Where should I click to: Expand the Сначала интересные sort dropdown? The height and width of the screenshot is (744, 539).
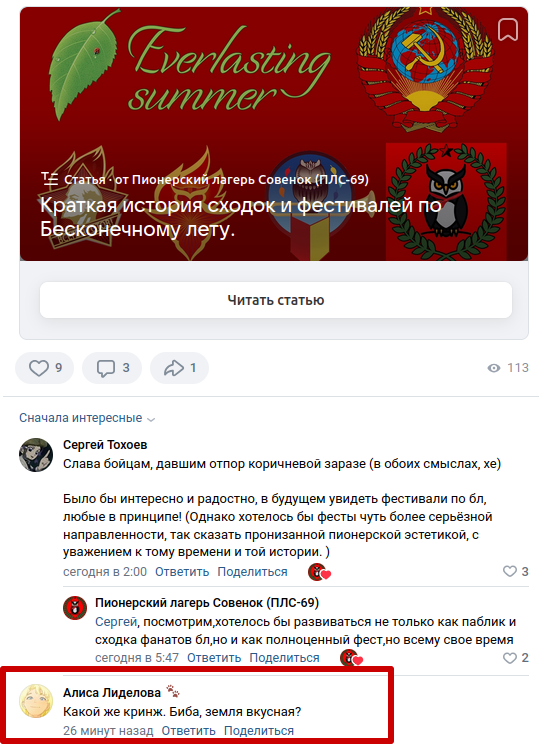coord(87,418)
